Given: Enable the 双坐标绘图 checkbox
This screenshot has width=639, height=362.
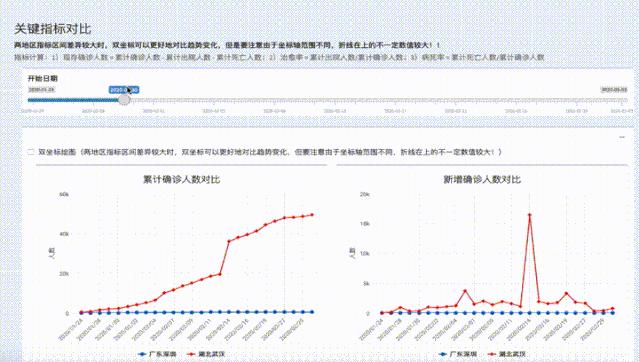Looking at the screenshot, I should (x=31, y=152).
